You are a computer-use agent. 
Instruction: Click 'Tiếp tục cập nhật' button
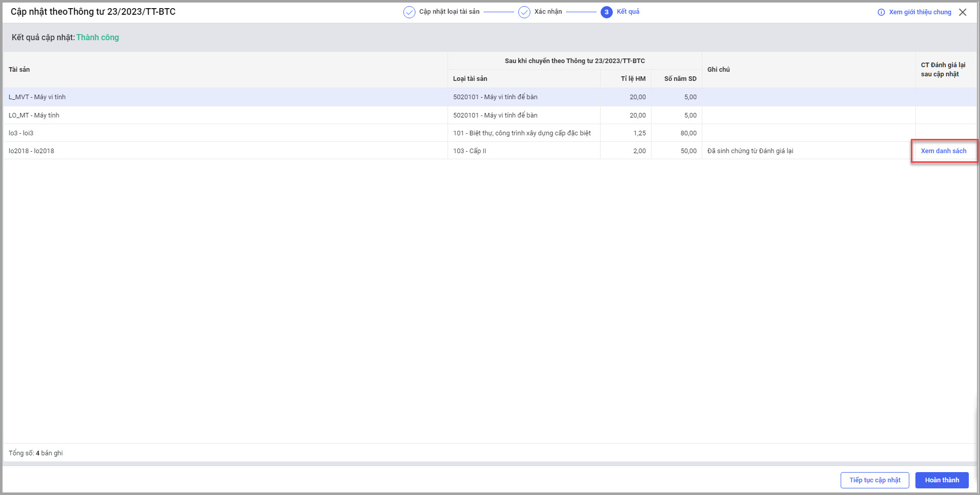coord(875,480)
